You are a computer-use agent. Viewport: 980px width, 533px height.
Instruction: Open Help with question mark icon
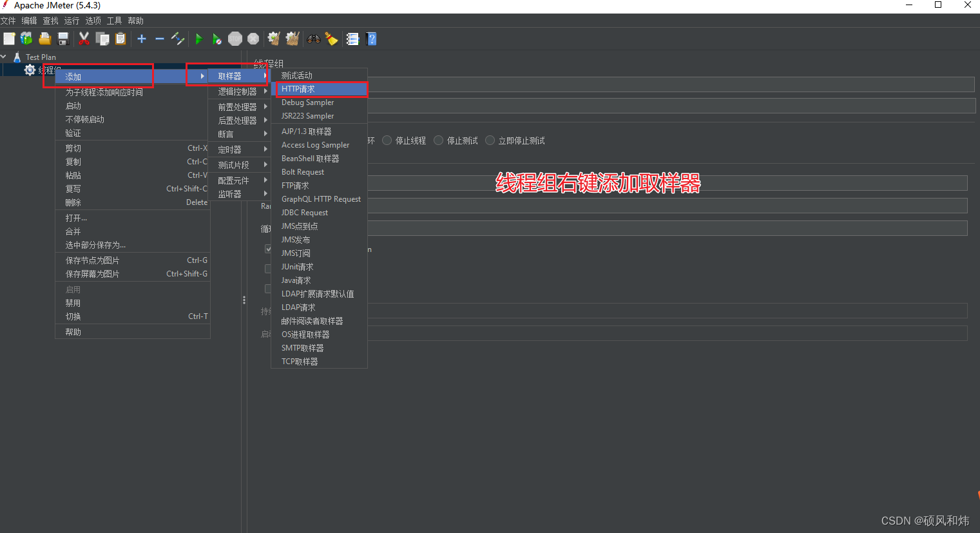[371, 39]
